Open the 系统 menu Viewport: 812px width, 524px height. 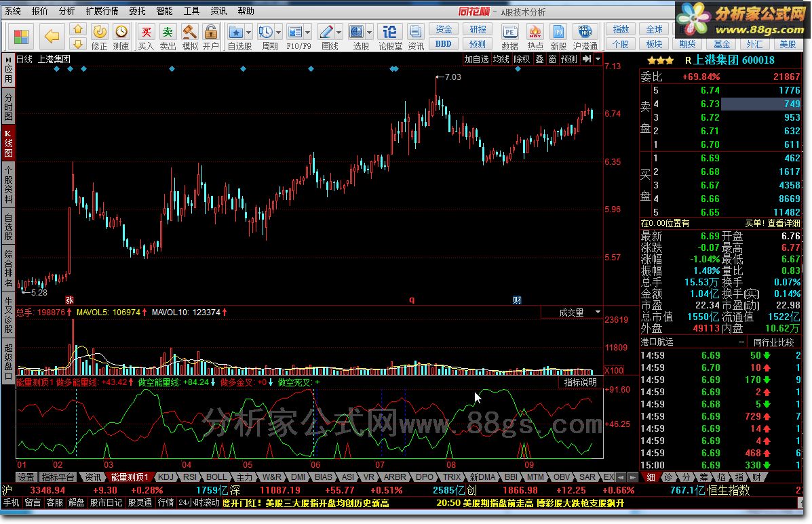tap(13, 11)
